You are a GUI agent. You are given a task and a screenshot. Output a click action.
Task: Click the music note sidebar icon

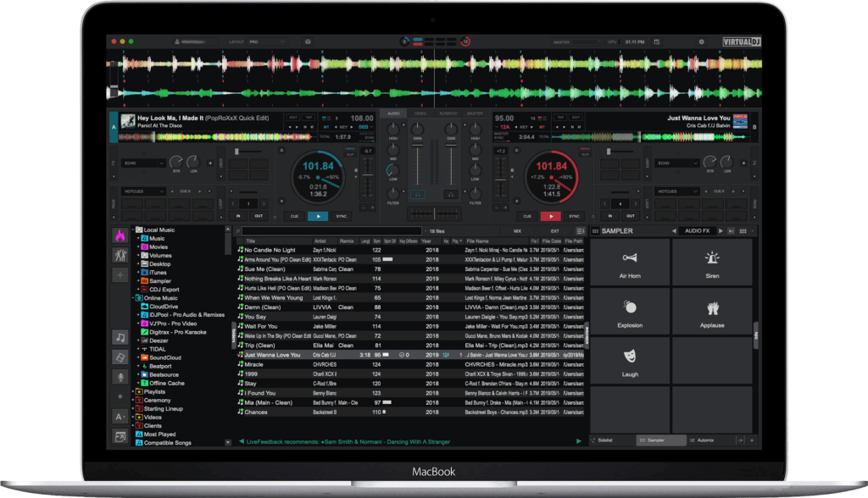tap(120, 338)
